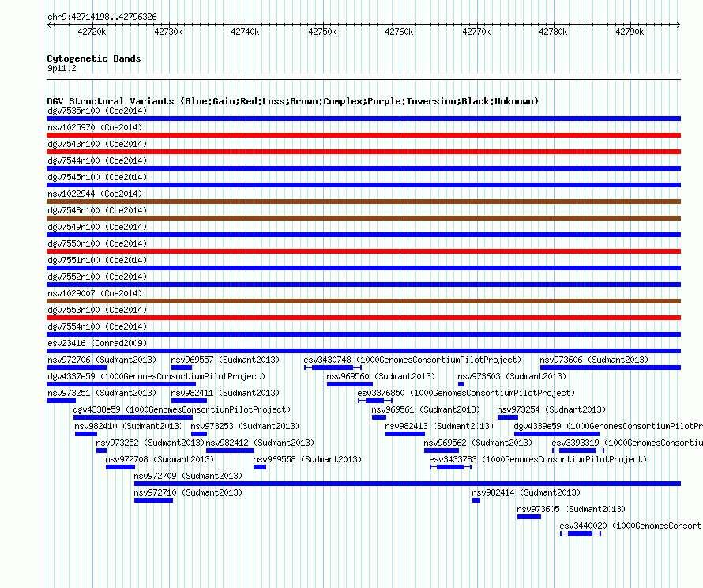The image size is (703, 588).
Task: Click the nsv972709 (Sudmant2013) label
Action: tap(188, 476)
